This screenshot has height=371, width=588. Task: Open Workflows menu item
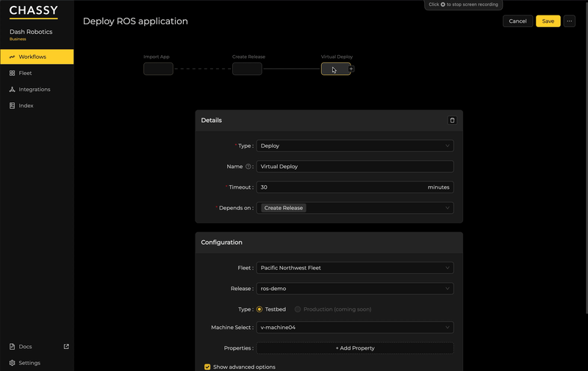click(37, 57)
